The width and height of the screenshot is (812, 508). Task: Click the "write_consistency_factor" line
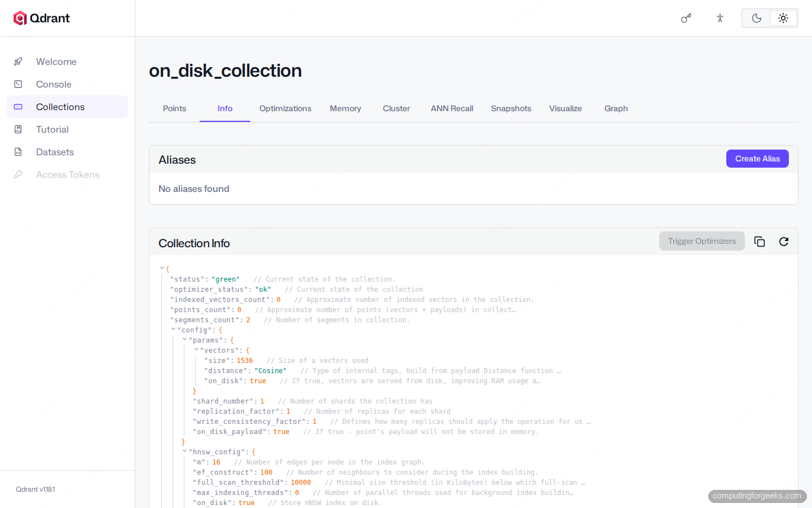click(255, 422)
